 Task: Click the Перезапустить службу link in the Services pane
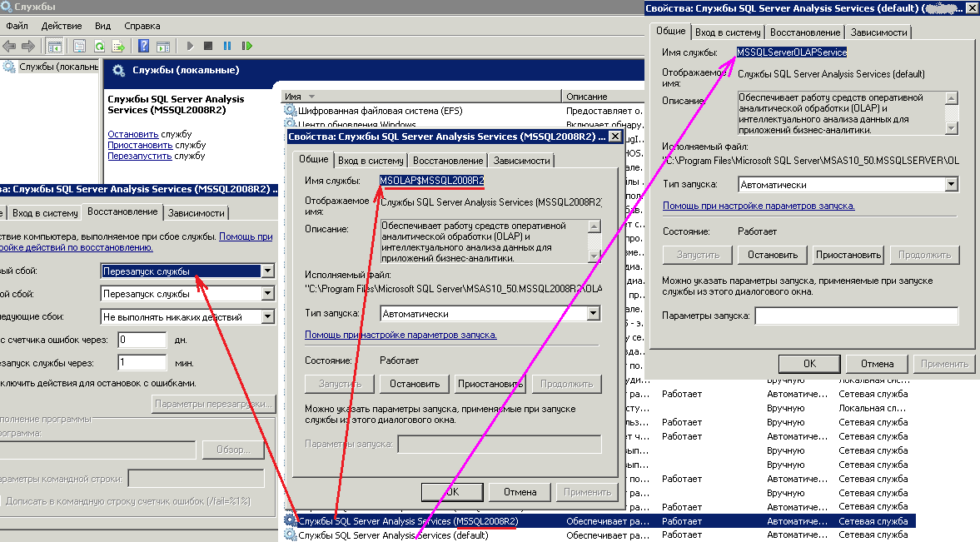pos(139,156)
